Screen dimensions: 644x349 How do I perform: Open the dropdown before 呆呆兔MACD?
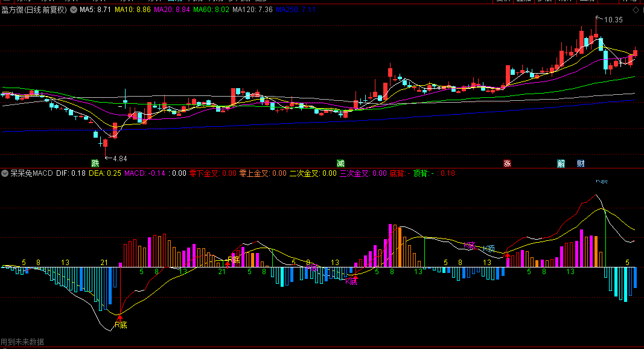[5, 173]
